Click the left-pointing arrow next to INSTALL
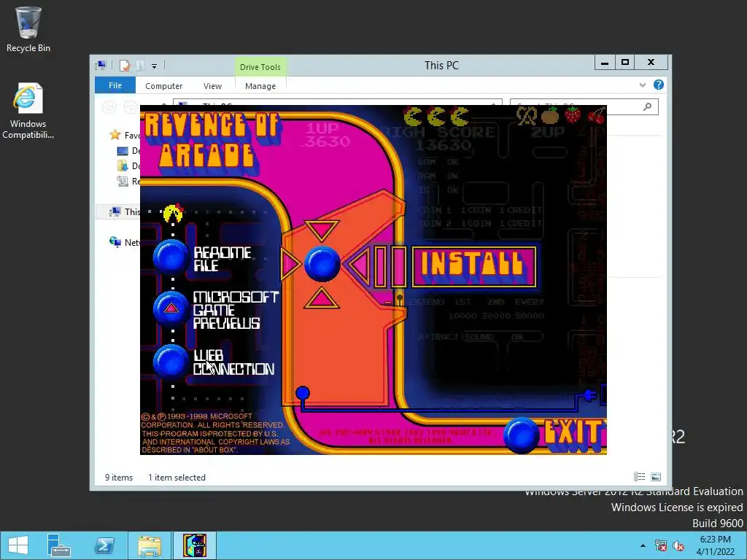The width and height of the screenshot is (747, 560). tap(359, 265)
